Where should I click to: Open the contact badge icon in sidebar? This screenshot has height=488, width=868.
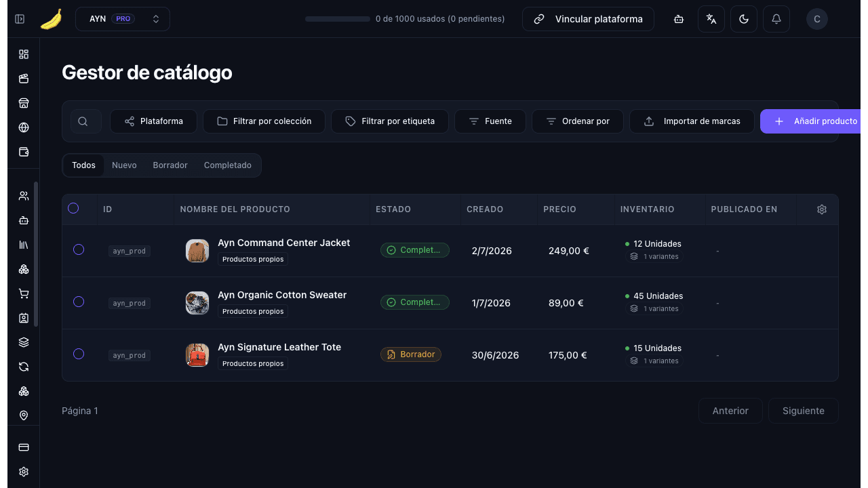[24, 318]
